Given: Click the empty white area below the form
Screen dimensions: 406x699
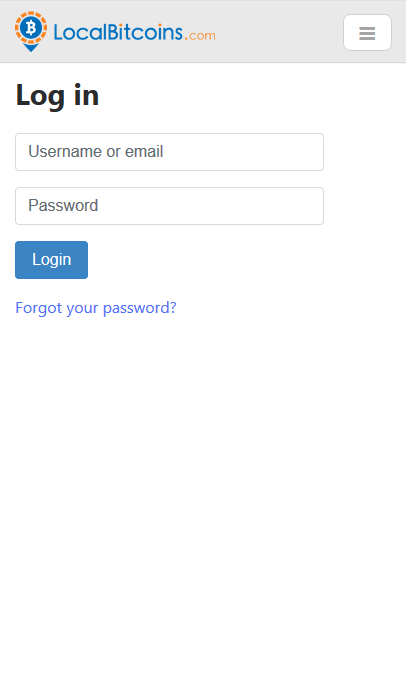Looking at the screenshot, I should (x=203, y=490).
